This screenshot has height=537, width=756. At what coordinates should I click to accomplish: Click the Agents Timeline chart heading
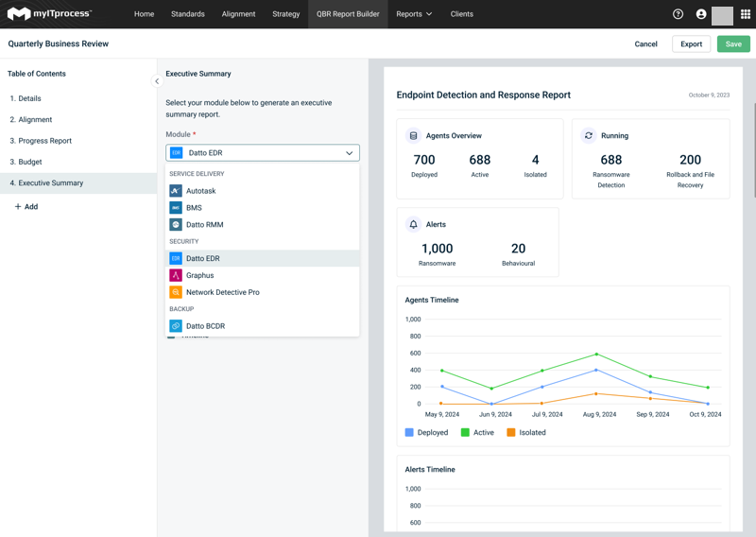[432, 300]
